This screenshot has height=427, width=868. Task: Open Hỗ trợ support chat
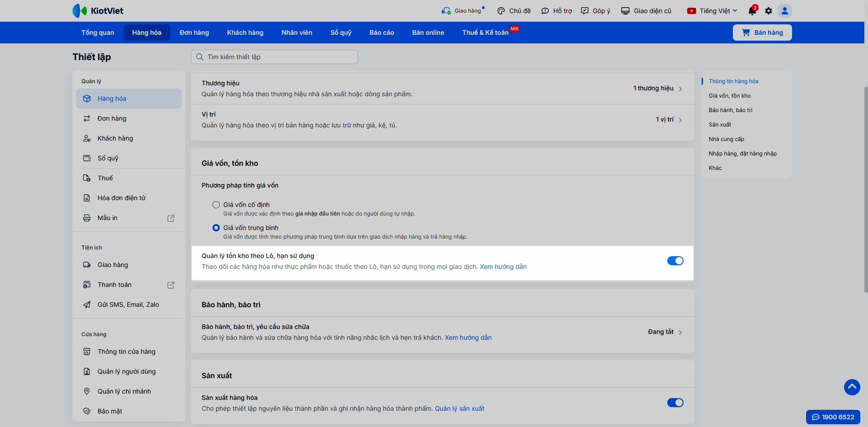coord(557,11)
